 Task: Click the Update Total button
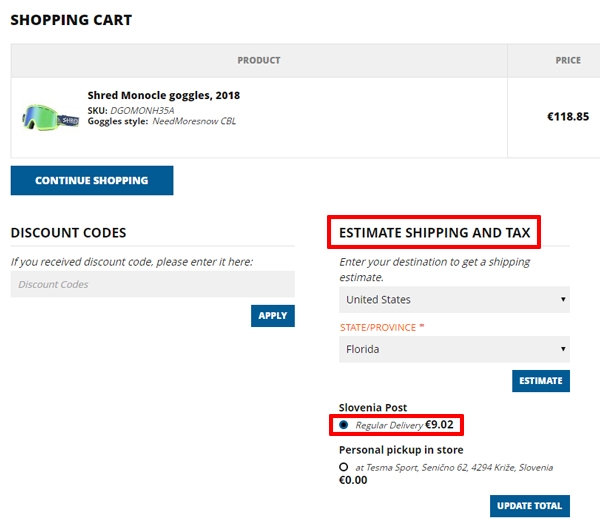[x=530, y=506]
